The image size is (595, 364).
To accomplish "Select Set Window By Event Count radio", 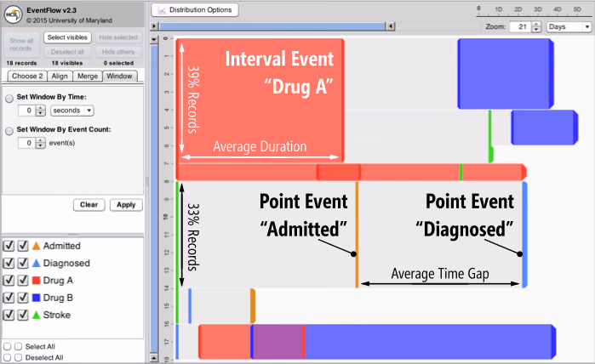I will coord(9,131).
